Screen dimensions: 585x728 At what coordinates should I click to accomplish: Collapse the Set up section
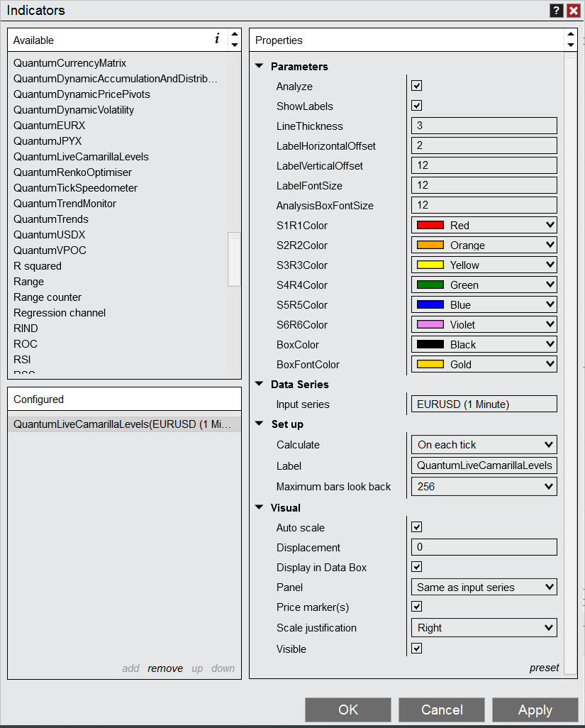tap(260, 424)
